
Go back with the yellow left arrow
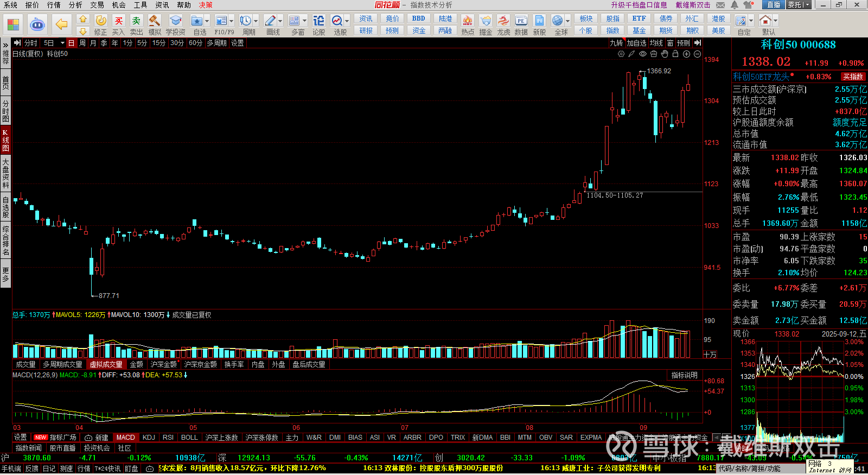62,24
